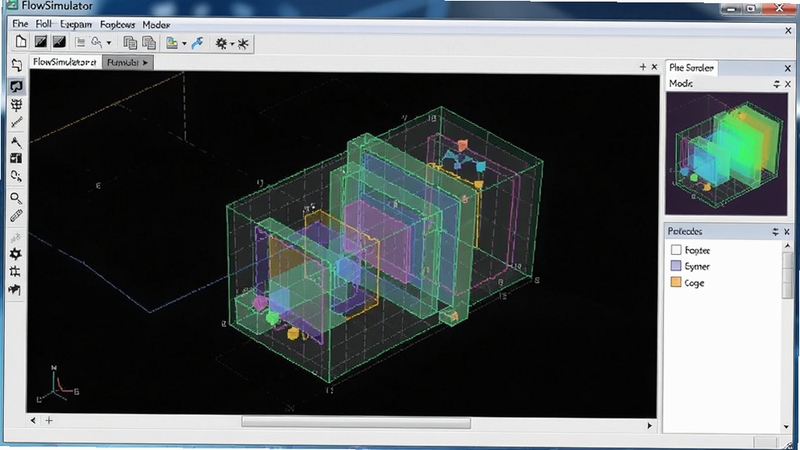Close the Poteodes panel
800x450 pixels.
(787, 232)
